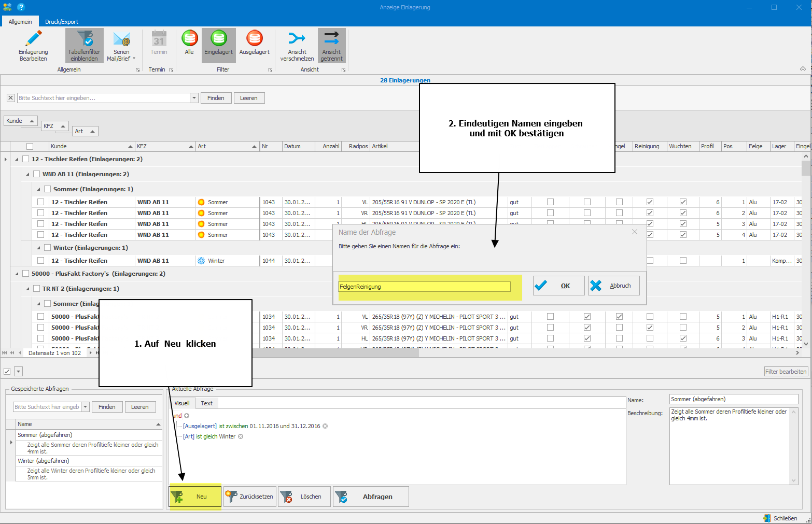Viewport: 812px width, 524px height.
Task: Click the app icon in title bar
Action: pyautogui.click(x=7, y=7)
